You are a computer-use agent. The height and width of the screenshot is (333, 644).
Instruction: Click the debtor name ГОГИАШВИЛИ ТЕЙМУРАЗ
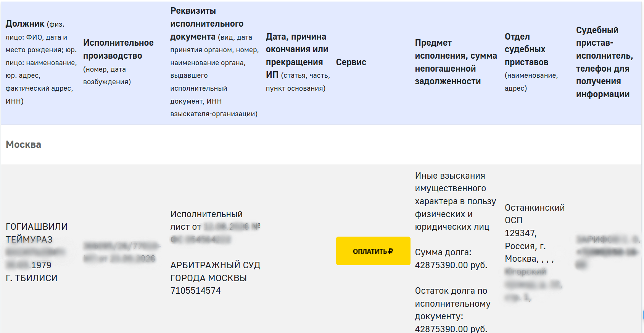pos(36,233)
